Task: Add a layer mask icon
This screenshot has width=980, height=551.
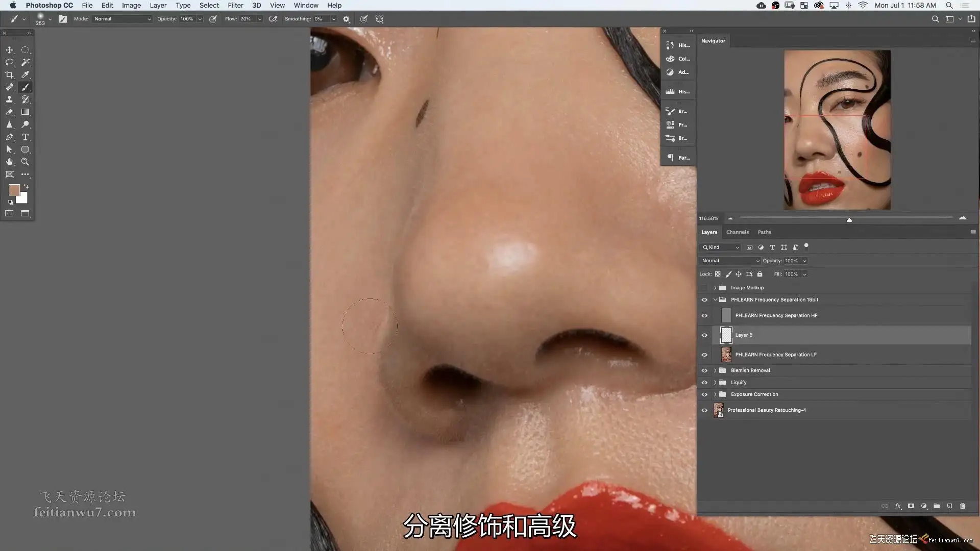Action: tap(911, 506)
